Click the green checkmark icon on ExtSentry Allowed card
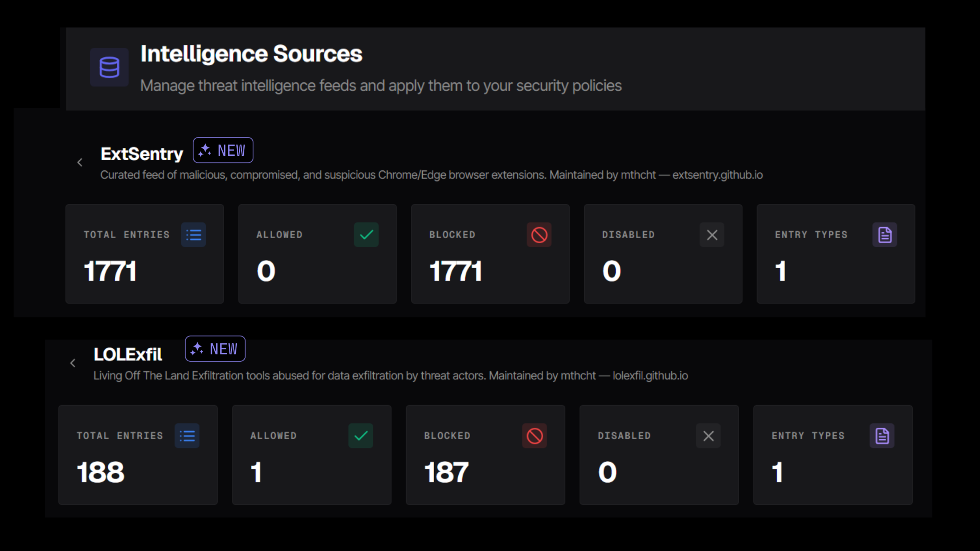The width and height of the screenshot is (980, 551). pos(366,235)
